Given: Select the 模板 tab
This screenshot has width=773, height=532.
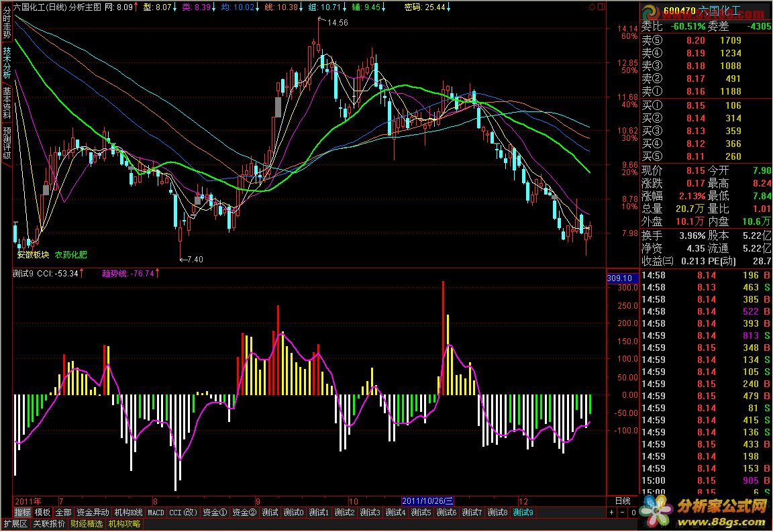Looking at the screenshot, I should tap(42, 513).
